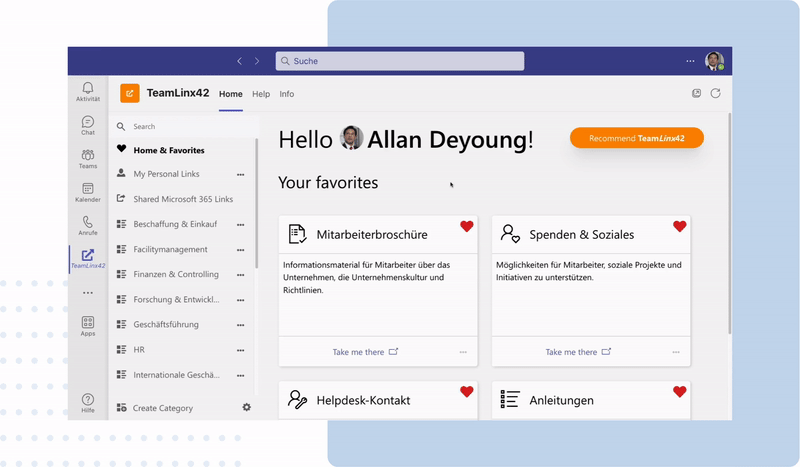Viewport: 800px width, 467px height.
Task: Click Create Category
Action: (x=163, y=408)
